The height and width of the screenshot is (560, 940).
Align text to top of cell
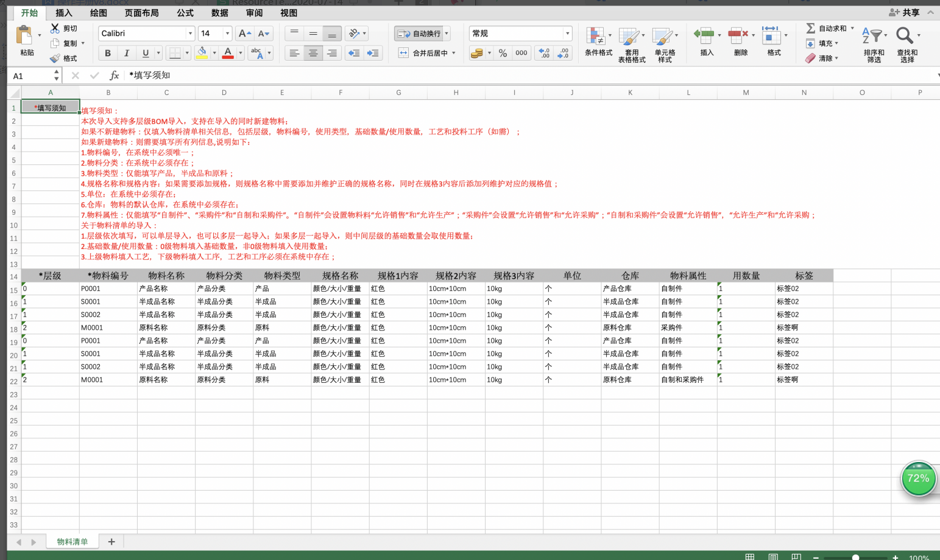[x=294, y=33]
